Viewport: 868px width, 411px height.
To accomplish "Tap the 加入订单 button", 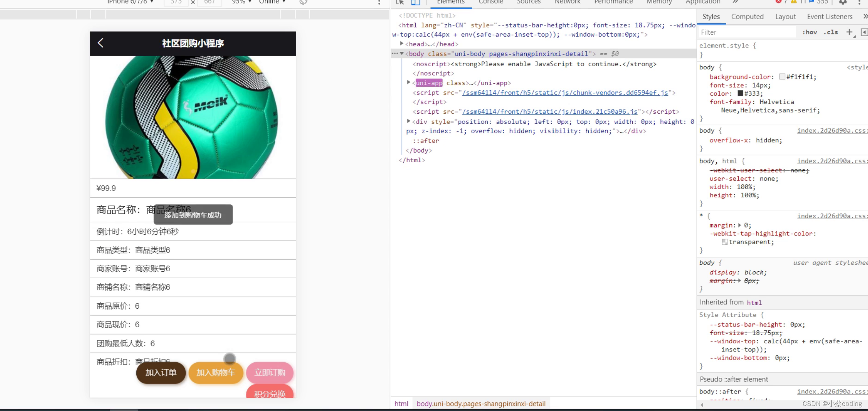I will 161,372.
